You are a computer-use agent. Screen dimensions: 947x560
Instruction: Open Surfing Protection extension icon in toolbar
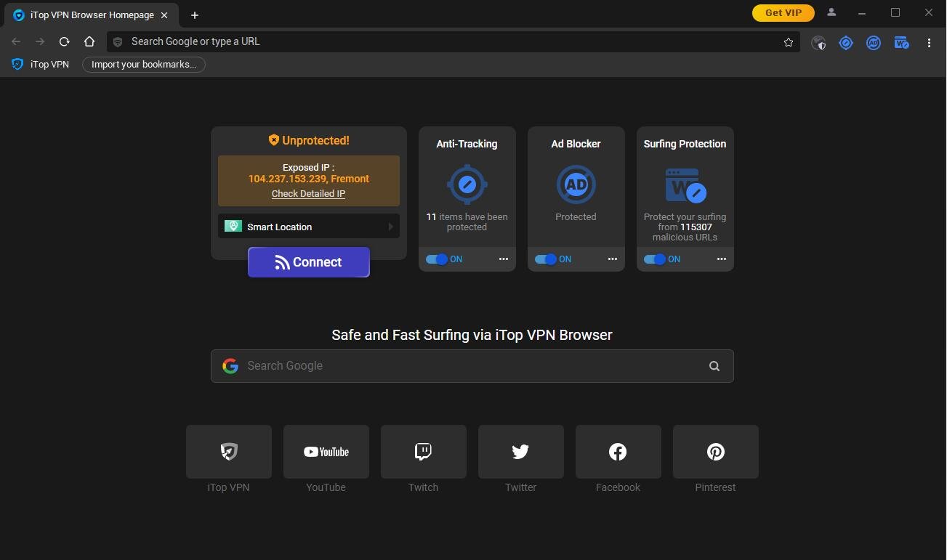[x=901, y=43]
